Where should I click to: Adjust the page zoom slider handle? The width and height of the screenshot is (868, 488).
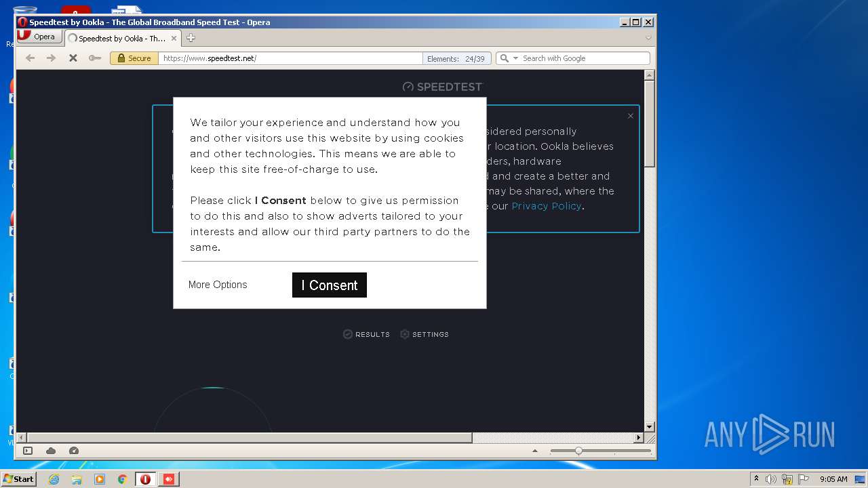578,451
